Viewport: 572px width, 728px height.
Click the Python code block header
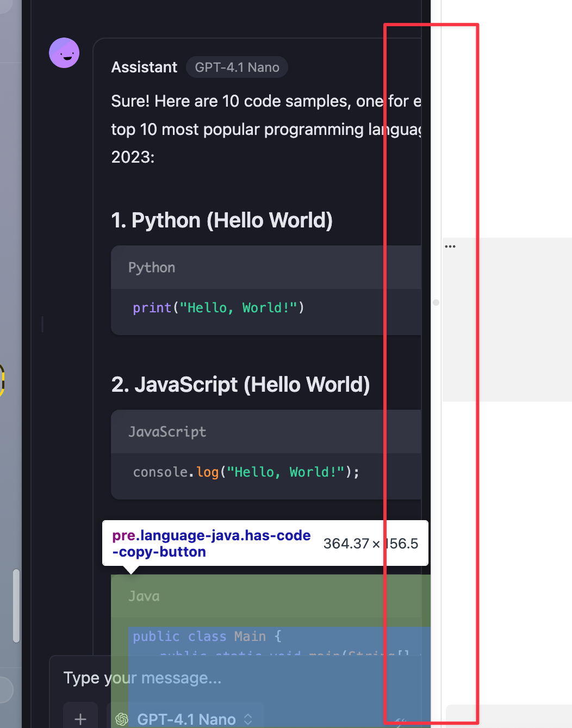(x=266, y=267)
